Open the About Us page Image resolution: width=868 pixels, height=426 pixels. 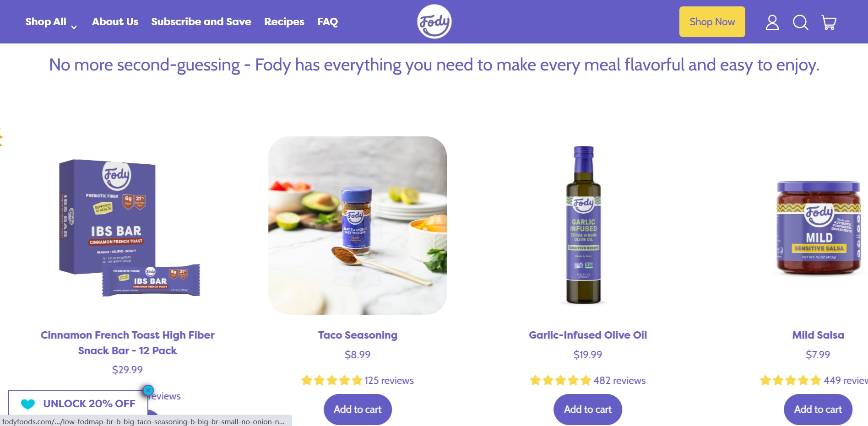115,22
